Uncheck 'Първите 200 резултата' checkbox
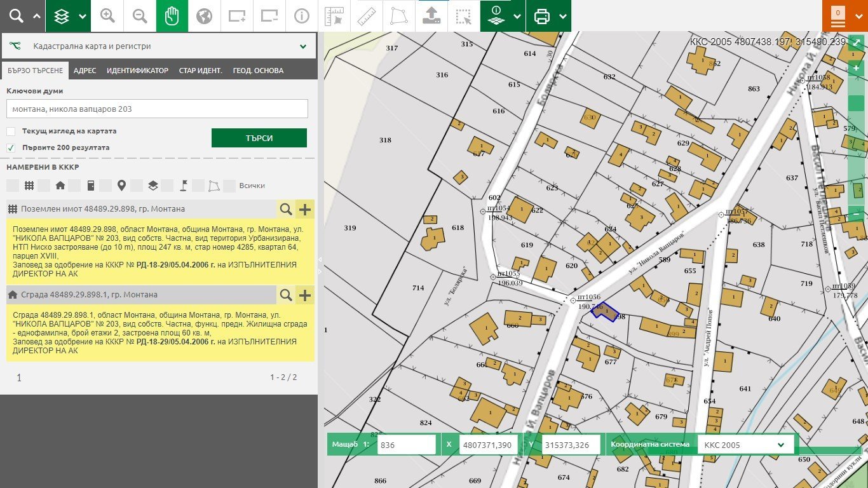Viewport: 868px width, 488px height. point(11,147)
